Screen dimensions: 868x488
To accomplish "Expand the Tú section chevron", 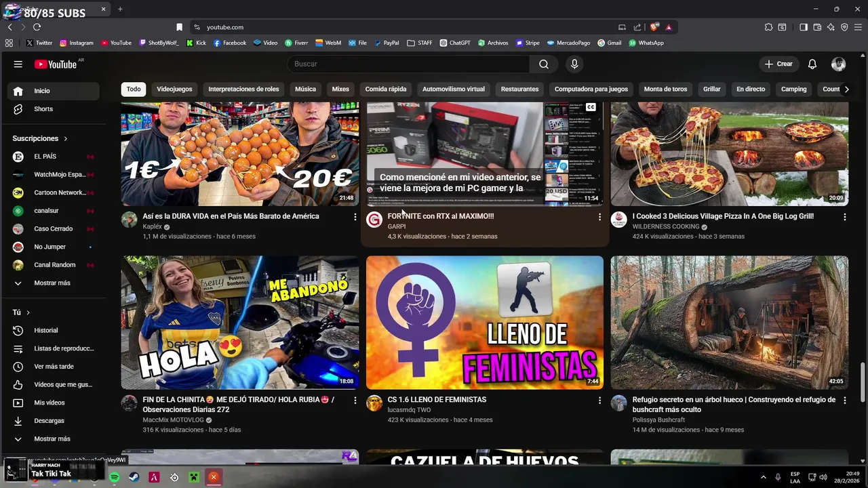I will 28,312.
